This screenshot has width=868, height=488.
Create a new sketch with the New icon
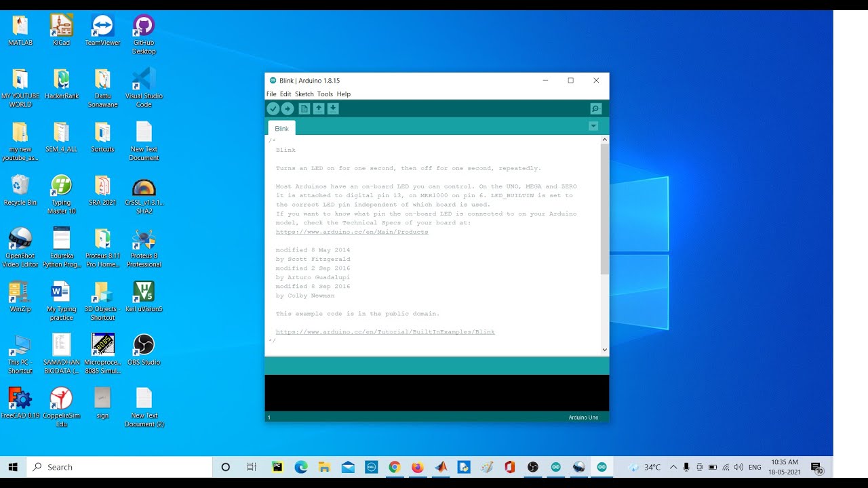pyautogui.click(x=304, y=108)
